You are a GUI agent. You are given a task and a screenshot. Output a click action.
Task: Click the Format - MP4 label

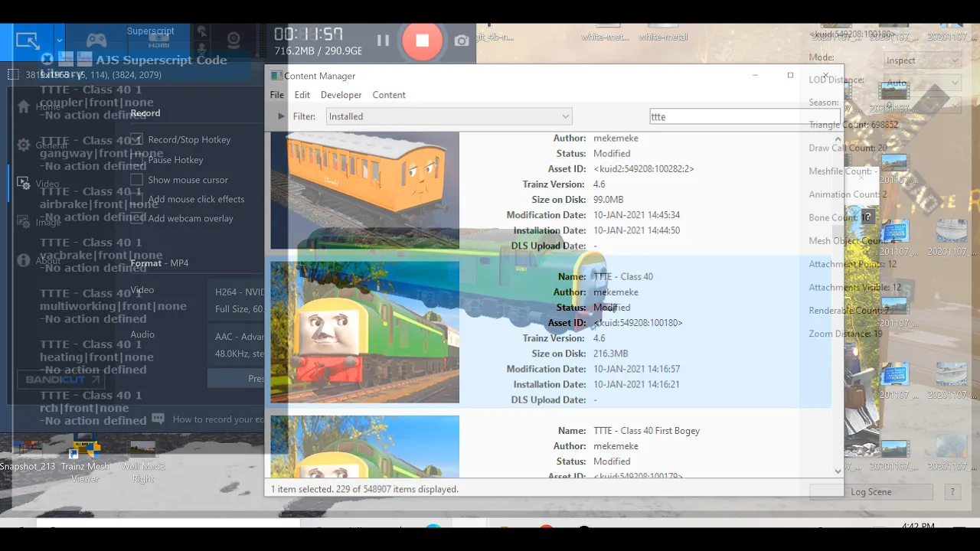pos(159,263)
